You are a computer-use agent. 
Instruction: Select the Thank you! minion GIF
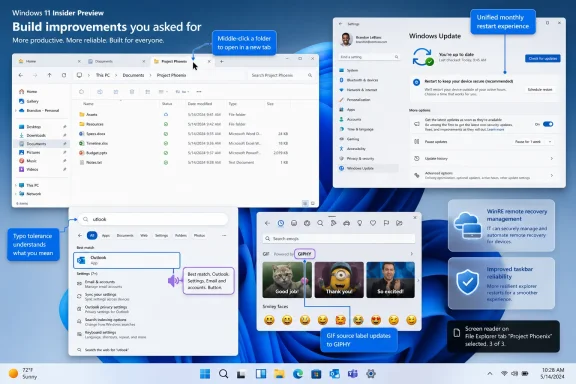339,280
